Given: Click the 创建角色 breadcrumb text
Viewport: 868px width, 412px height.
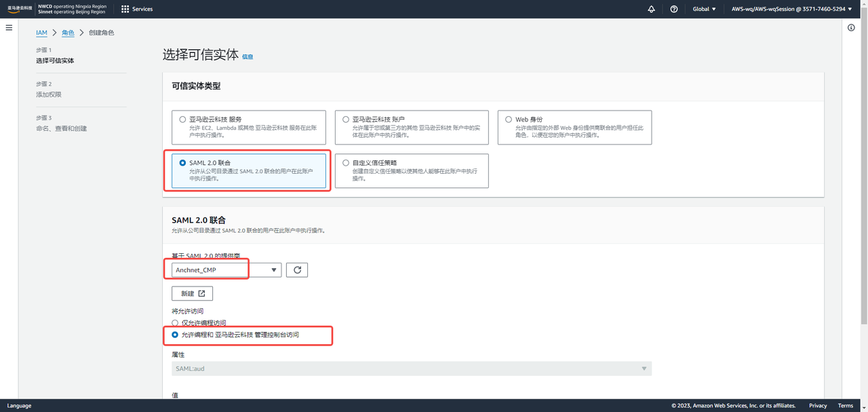Looking at the screenshot, I should click(102, 33).
